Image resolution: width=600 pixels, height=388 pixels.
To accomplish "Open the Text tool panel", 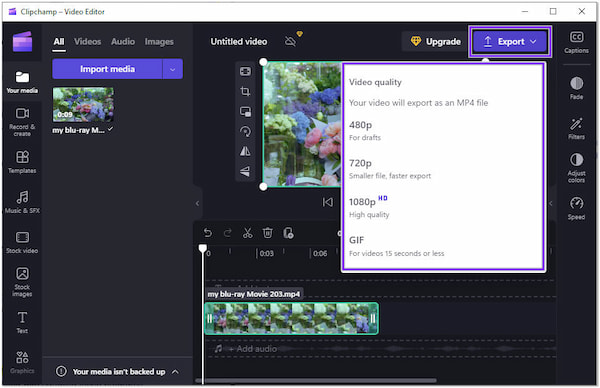I will pyautogui.click(x=22, y=322).
